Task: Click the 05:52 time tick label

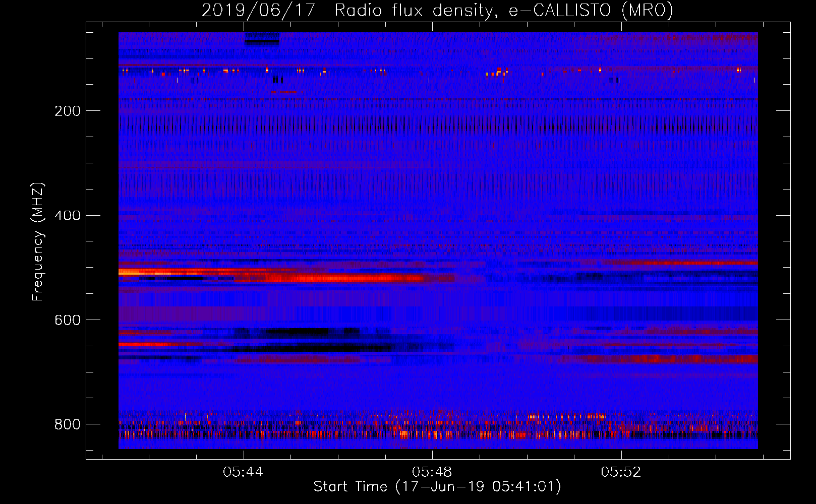Action: 621,472
